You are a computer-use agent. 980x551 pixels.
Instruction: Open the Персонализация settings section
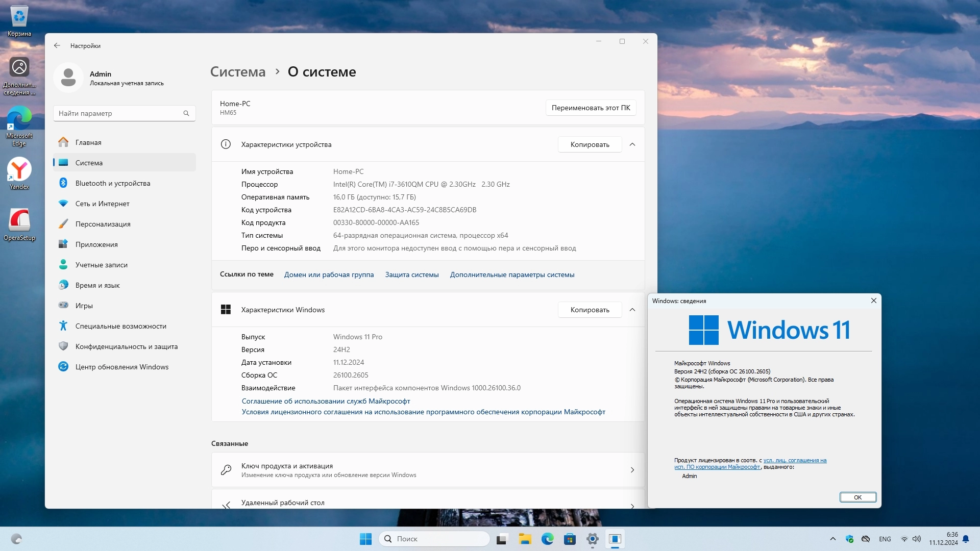coord(103,224)
